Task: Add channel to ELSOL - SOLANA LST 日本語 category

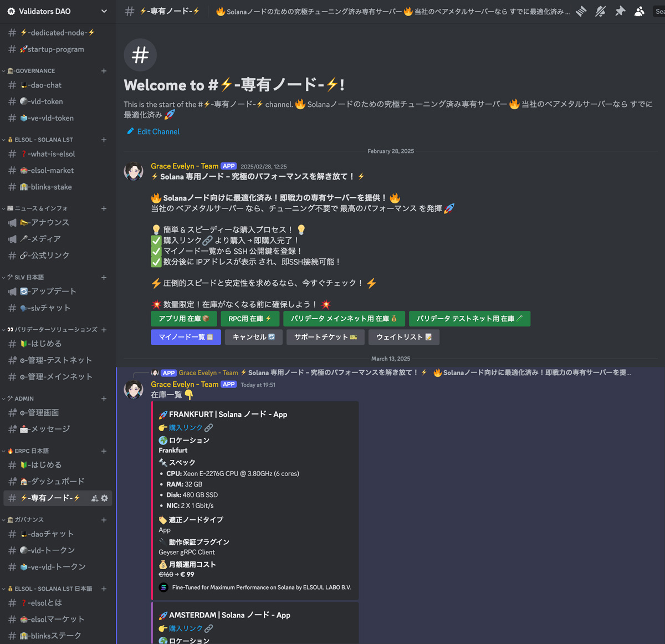Action: pos(104,589)
